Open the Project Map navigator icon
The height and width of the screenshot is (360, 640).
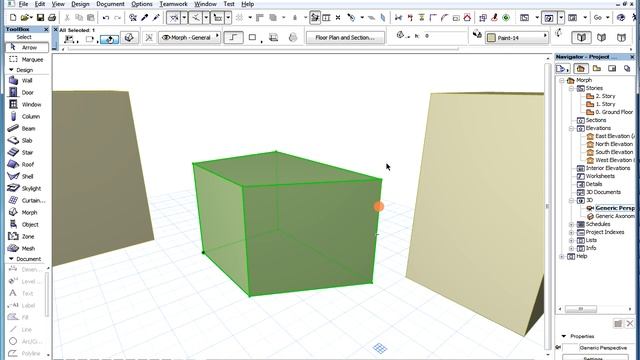pyautogui.click(x=580, y=69)
